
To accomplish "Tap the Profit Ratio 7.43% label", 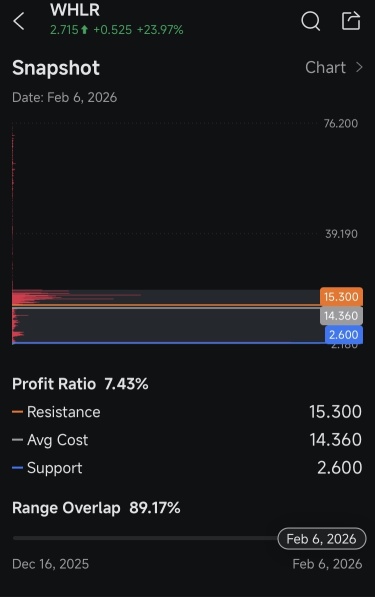I will pyautogui.click(x=80, y=384).
